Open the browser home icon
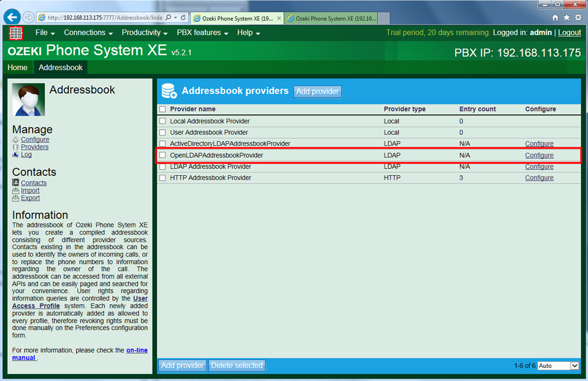This screenshot has height=381, width=588. (x=555, y=17)
